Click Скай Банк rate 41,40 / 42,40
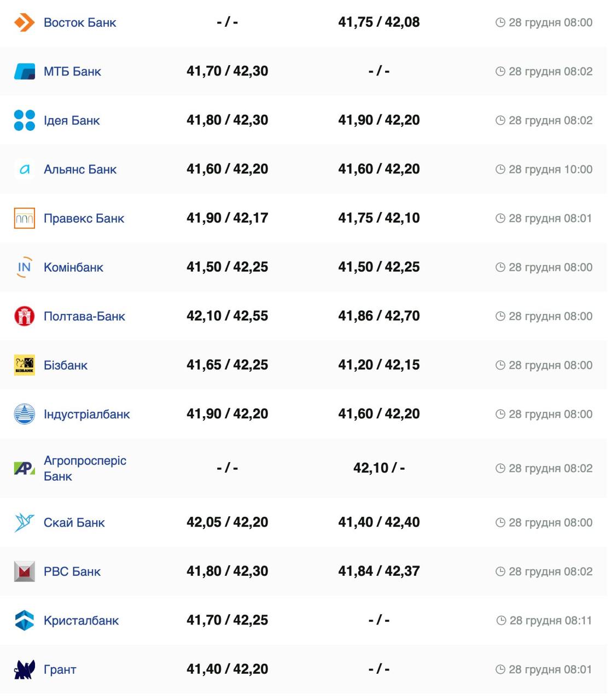The height and width of the screenshot is (700, 612). (x=378, y=522)
